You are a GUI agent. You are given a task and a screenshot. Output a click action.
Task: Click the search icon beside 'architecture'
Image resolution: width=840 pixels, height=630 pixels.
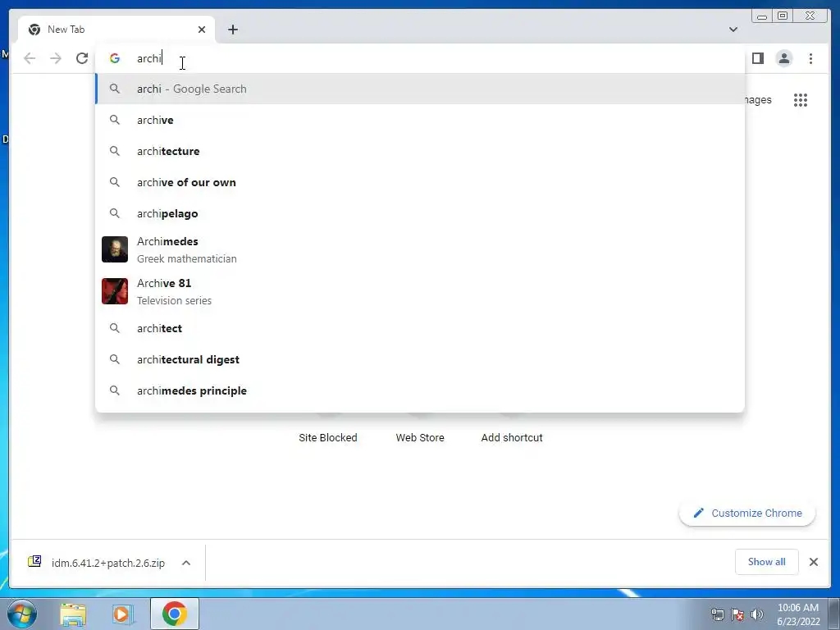(115, 151)
